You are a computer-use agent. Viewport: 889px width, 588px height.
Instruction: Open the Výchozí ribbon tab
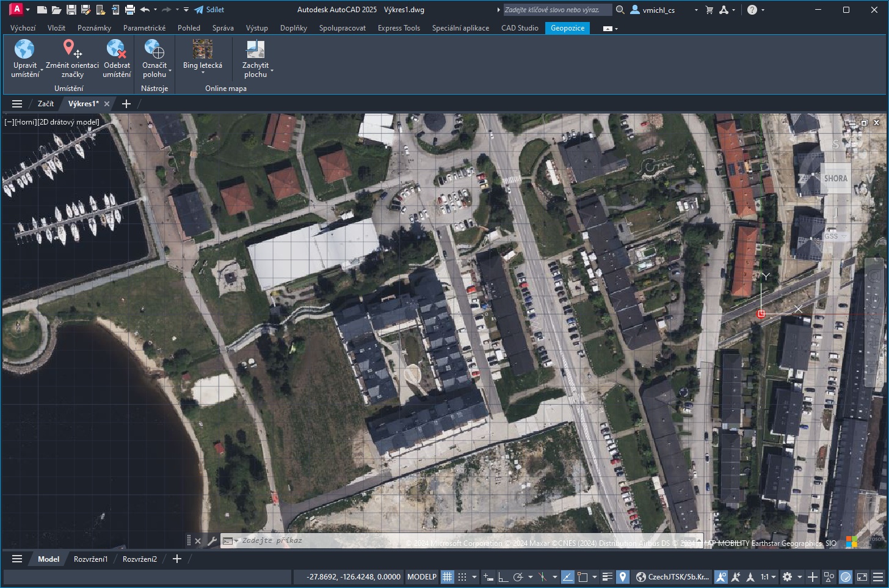(23, 28)
